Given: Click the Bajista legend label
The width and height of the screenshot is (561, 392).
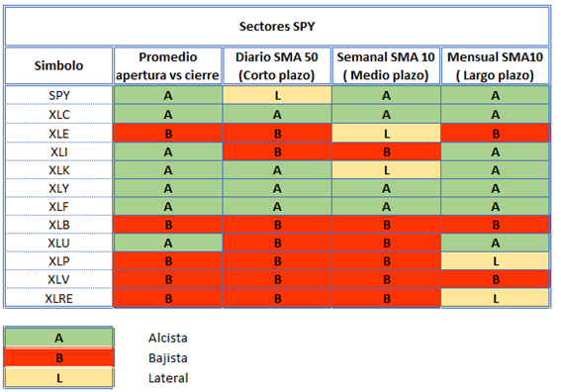Looking at the screenshot, I should (x=168, y=357).
